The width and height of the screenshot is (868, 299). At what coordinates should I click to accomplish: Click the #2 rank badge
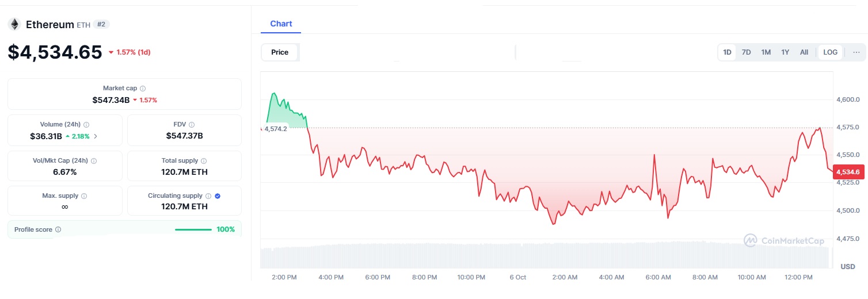pos(102,24)
